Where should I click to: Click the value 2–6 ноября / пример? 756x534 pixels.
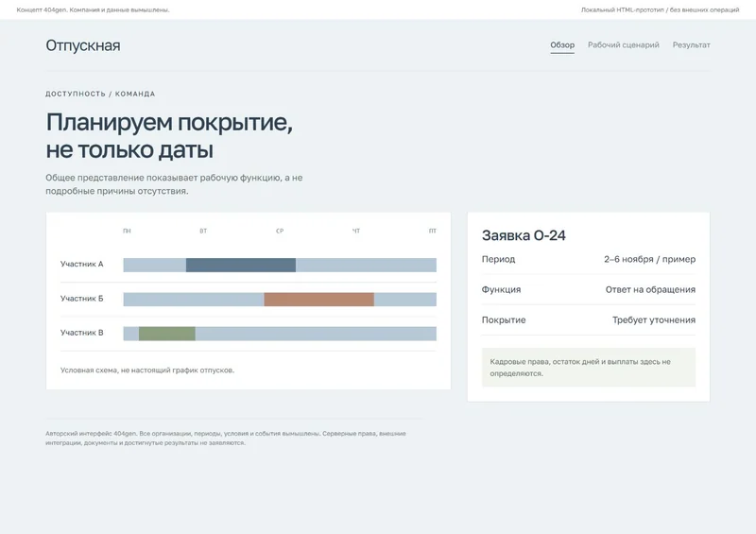pyautogui.click(x=649, y=259)
